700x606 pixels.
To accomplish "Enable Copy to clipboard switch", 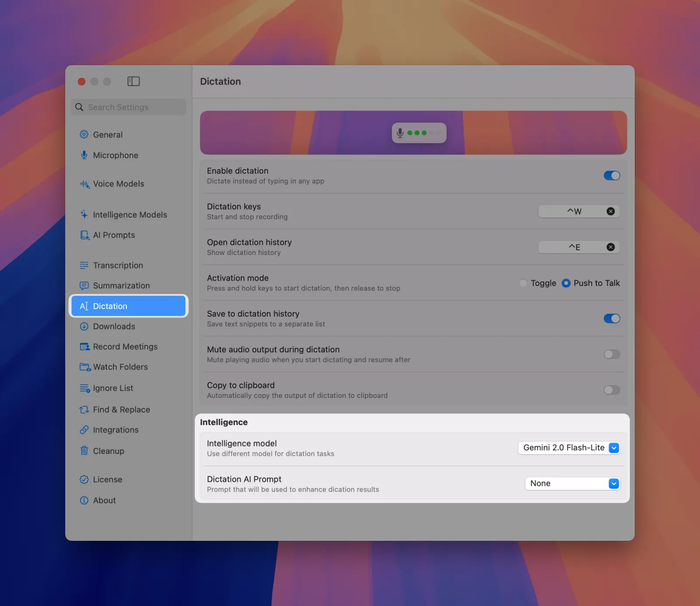I will 612,390.
